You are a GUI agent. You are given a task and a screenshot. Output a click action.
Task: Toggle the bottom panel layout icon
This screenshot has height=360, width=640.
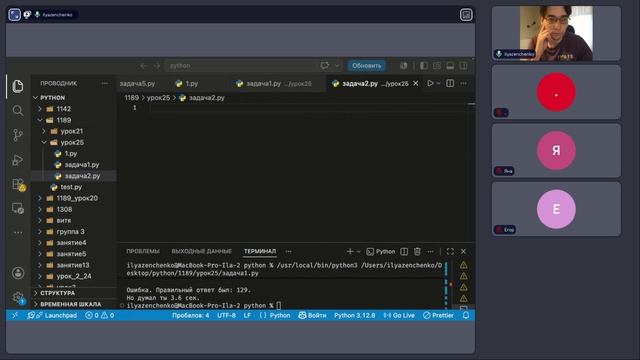(x=450, y=66)
